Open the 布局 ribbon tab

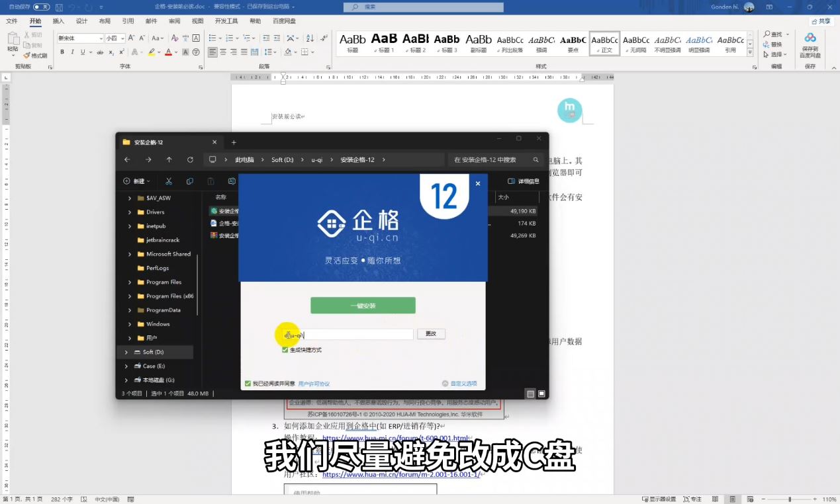pos(105,21)
